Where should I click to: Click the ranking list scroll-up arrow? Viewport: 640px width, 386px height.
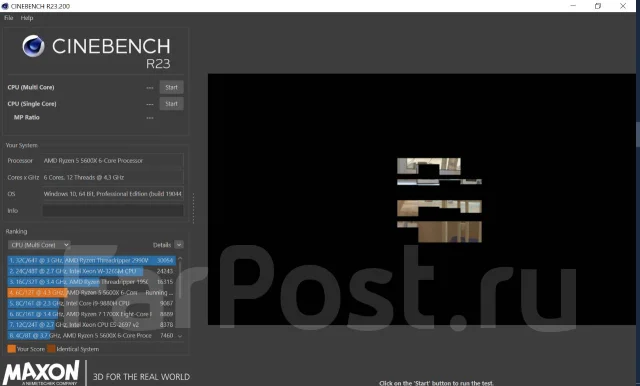pos(180,259)
